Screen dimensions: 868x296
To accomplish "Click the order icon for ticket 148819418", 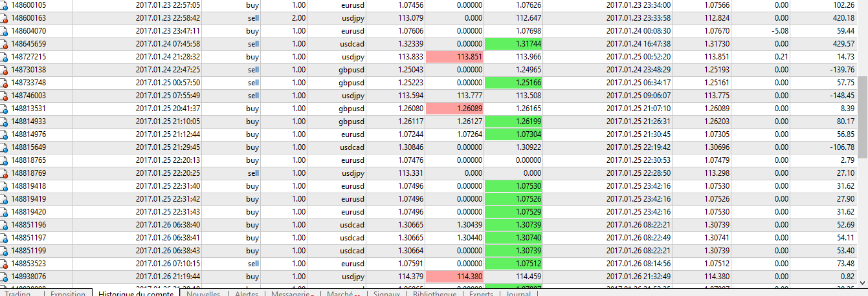I will (x=5, y=186).
